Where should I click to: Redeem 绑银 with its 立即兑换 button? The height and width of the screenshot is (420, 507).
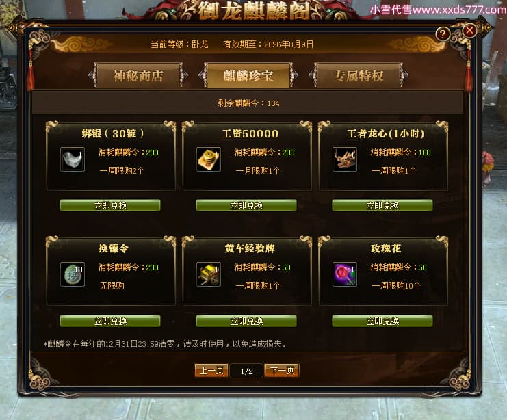click(x=110, y=205)
